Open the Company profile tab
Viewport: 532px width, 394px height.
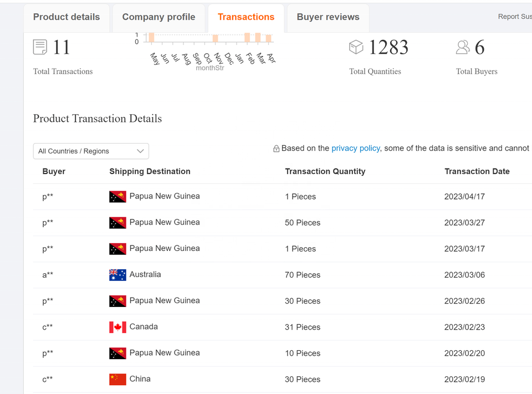[158, 17]
